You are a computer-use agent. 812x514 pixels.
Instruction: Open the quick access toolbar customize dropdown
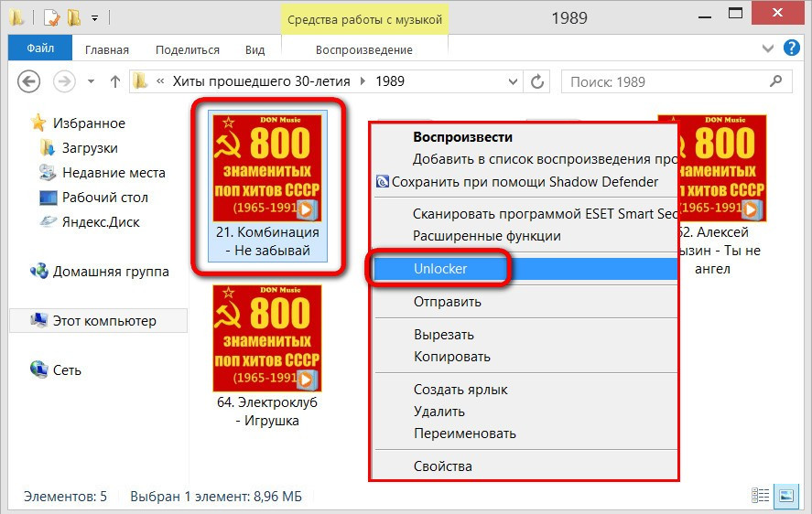pos(95,18)
